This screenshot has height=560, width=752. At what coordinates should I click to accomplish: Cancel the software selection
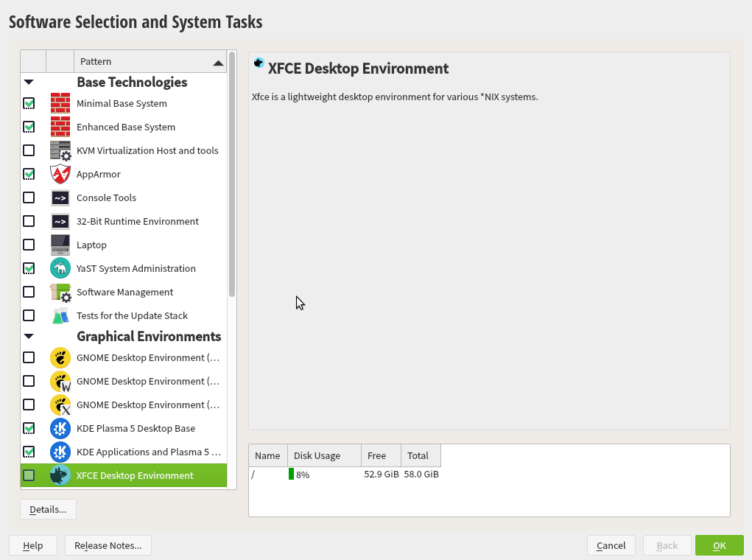click(611, 545)
